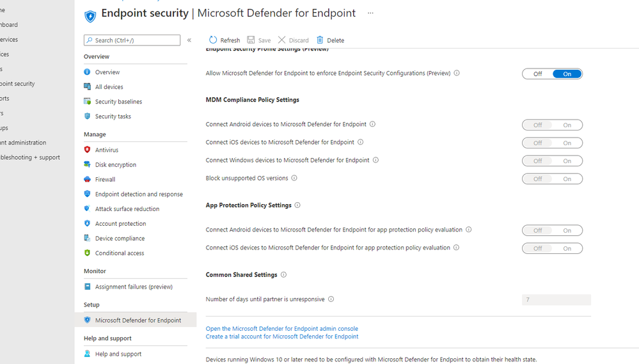The width and height of the screenshot is (639, 364).
Task: Click info icon beside Block unsupported OS versions
Action: pos(294,178)
